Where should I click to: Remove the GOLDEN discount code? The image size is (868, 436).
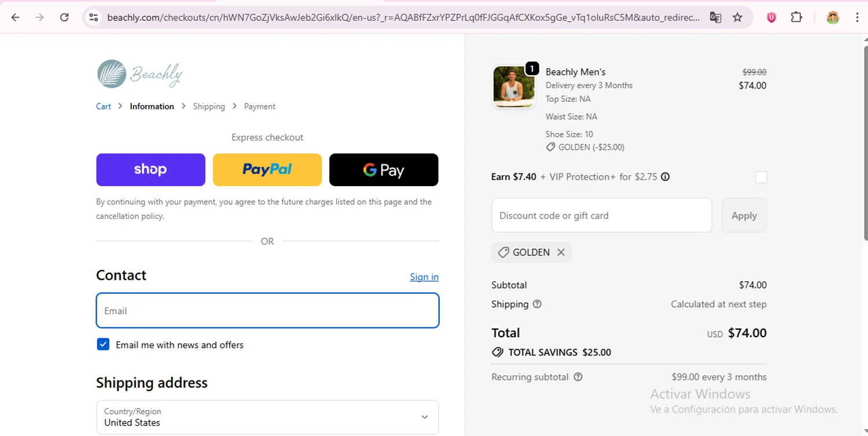click(x=561, y=252)
